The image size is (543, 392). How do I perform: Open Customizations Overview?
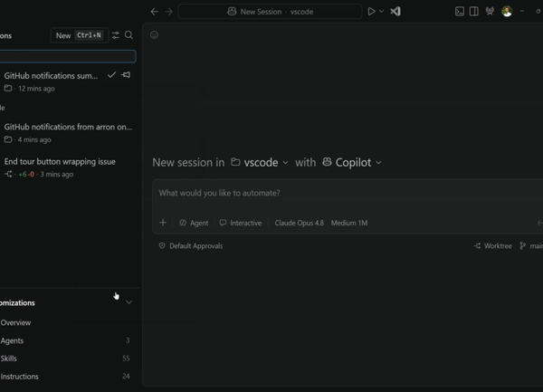coord(66,322)
